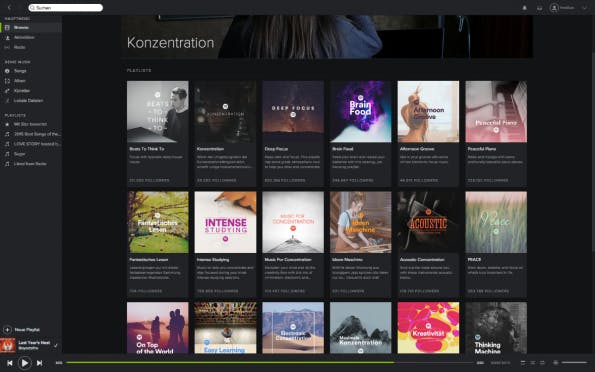The image size is (595, 372).
Task: Click the Intense Studying title link
Action: [x=213, y=260]
